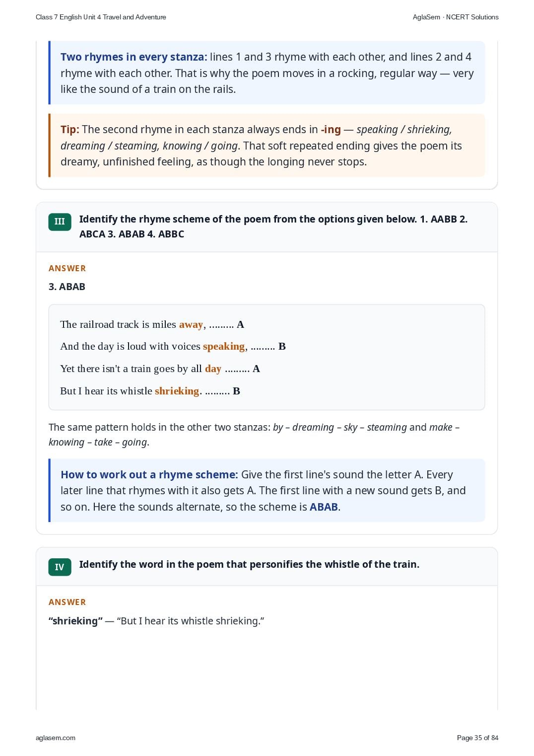Click the 'Tip:' label in orange box
Screen dimensions: 534x756
pos(70,130)
